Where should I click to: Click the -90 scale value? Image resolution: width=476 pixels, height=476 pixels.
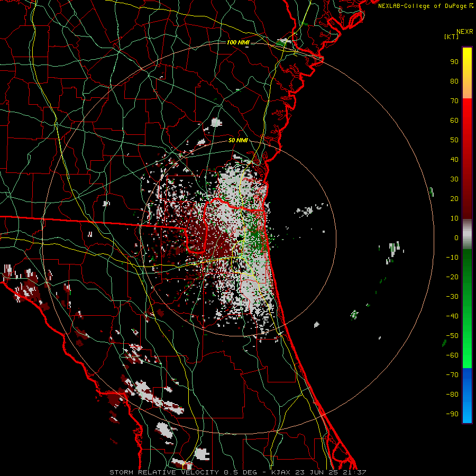(x=452, y=414)
